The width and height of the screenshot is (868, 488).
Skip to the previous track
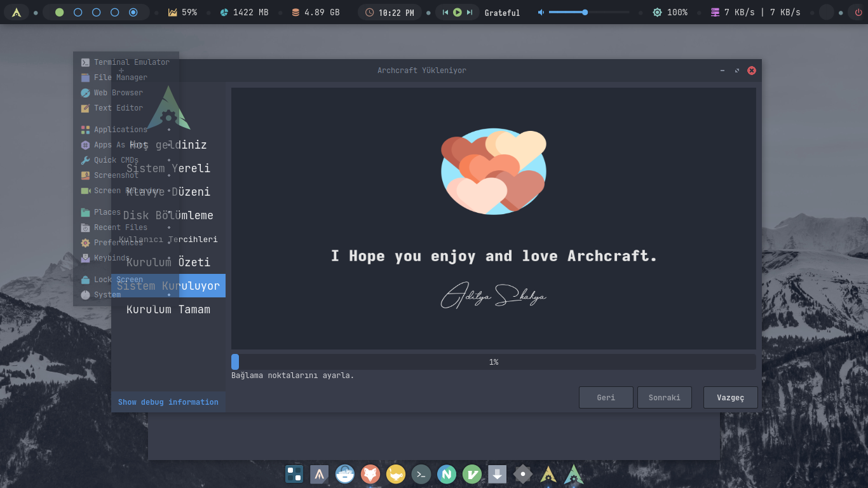tap(445, 12)
